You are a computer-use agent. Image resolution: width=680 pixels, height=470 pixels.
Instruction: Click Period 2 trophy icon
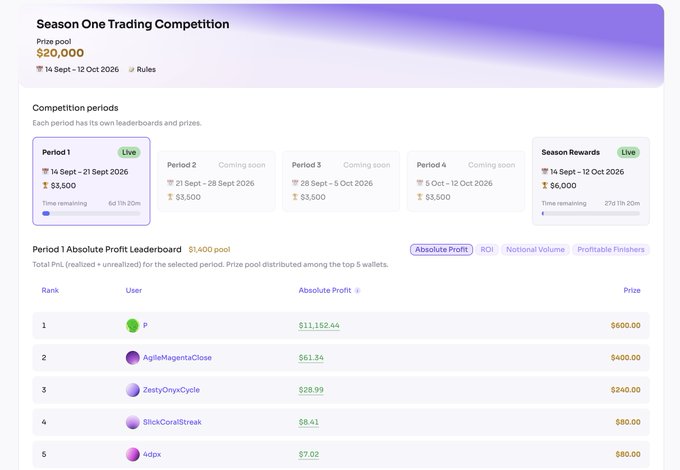(170, 197)
